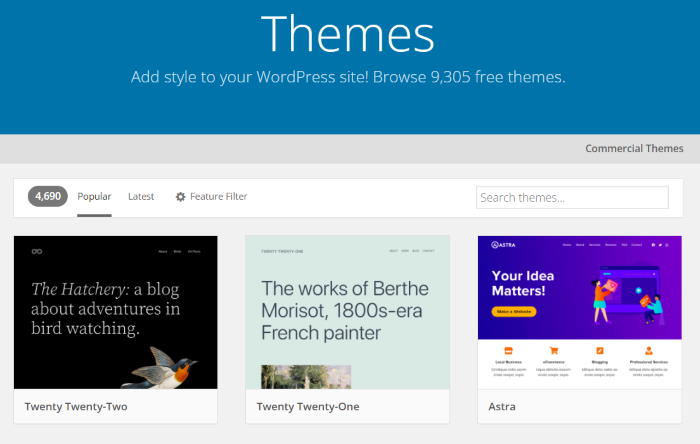Click the Feature Filter gear icon
This screenshot has height=444, width=700.
[x=180, y=197]
